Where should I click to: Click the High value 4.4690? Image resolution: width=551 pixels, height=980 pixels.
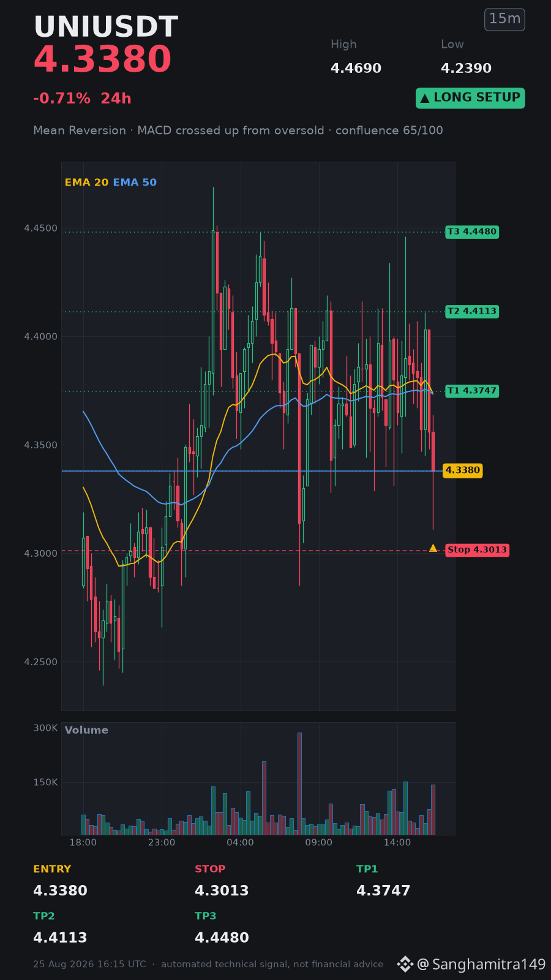tap(356, 69)
